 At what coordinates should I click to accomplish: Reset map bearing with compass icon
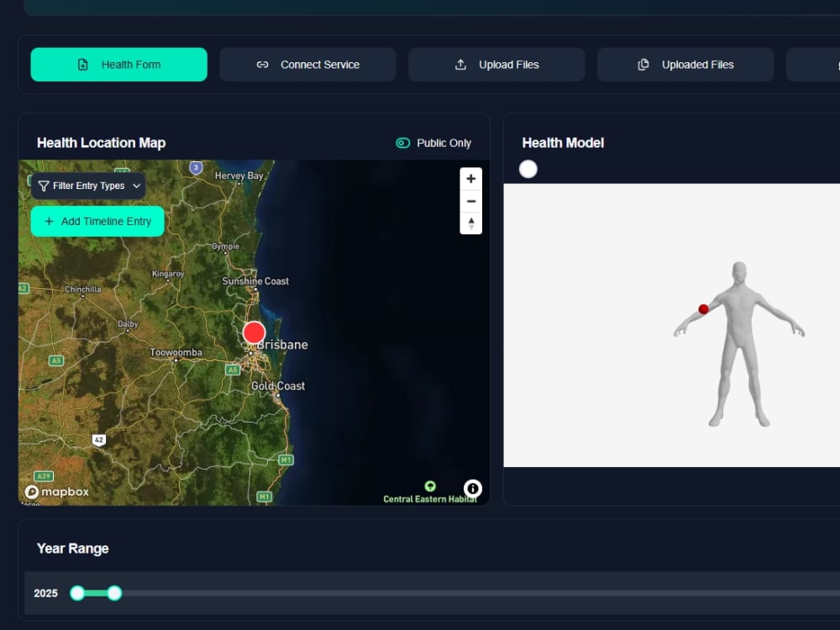[x=471, y=223]
